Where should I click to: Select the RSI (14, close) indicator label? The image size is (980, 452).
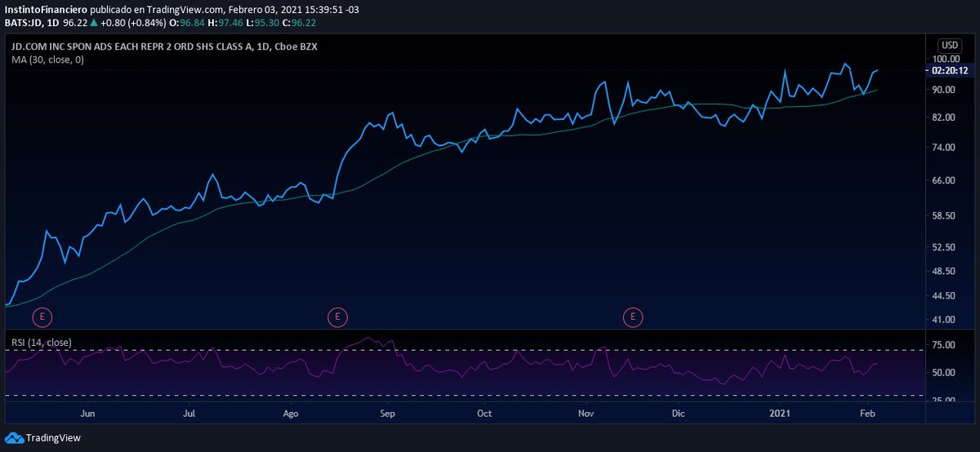click(41, 342)
